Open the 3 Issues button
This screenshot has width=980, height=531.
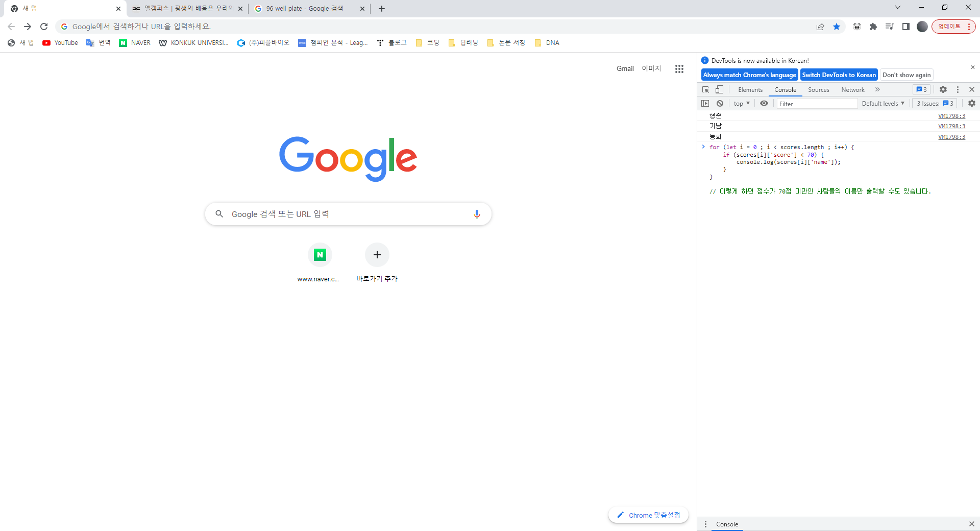(x=935, y=104)
